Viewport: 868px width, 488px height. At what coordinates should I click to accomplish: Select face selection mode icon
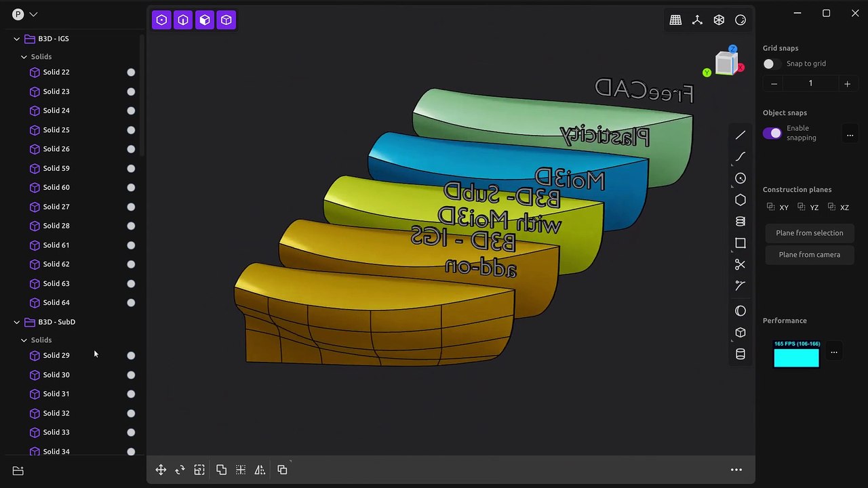(x=205, y=20)
